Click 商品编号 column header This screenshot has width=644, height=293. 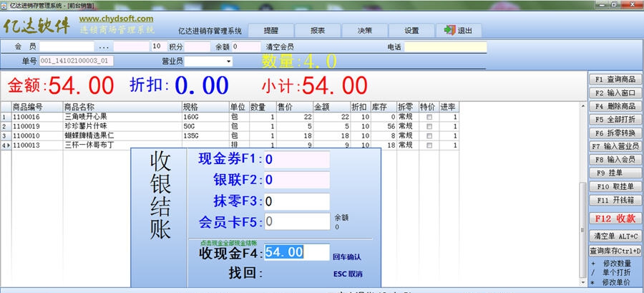click(37, 107)
